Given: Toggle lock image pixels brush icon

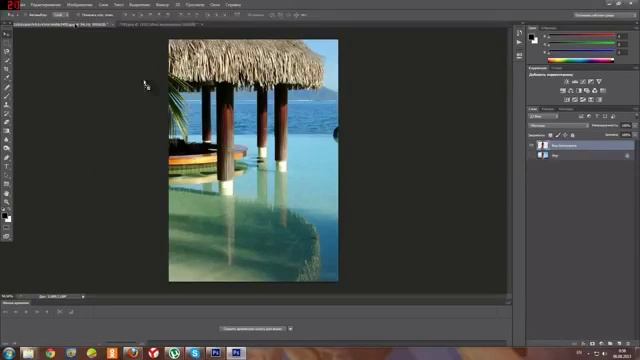Looking at the screenshot, I should [x=558, y=135].
